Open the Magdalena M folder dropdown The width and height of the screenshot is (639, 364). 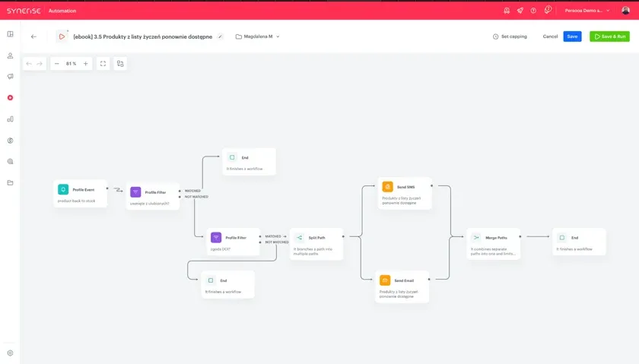point(258,36)
